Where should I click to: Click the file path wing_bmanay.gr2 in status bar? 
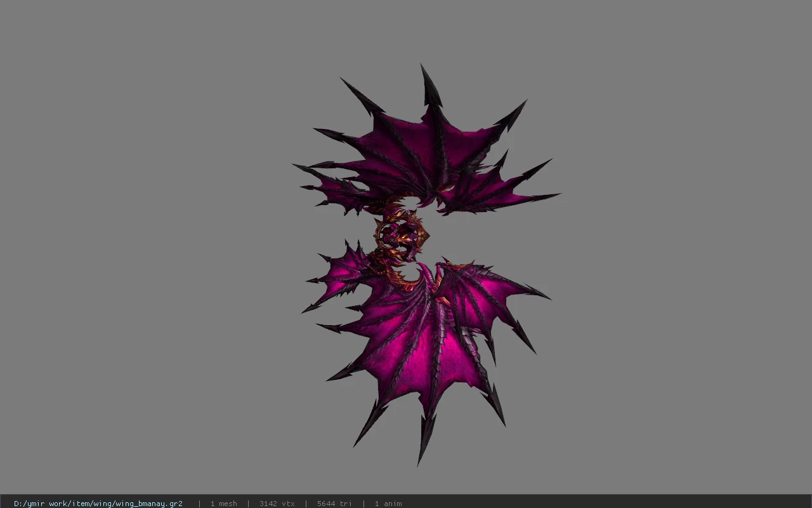click(x=98, y=504)
